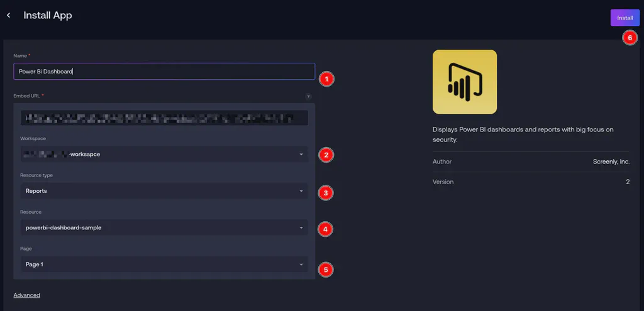Click the Screenly, Inc. author text
The height and width of the screenshot is (311, 644).
pos(611,161)
